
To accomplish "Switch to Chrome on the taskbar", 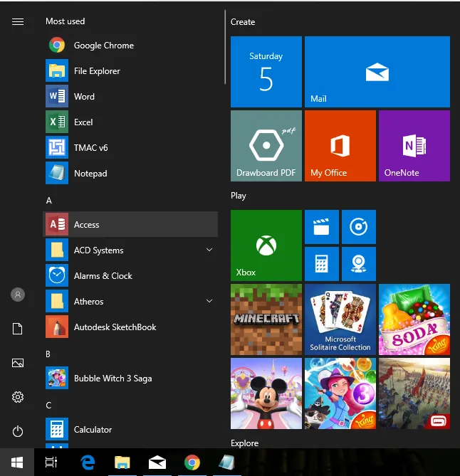I will 192,462.
